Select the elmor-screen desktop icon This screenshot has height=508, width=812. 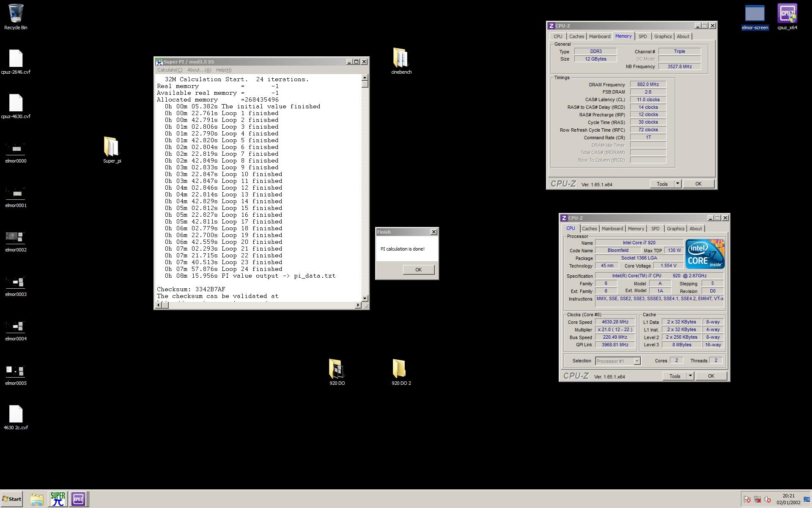point(755,17)
